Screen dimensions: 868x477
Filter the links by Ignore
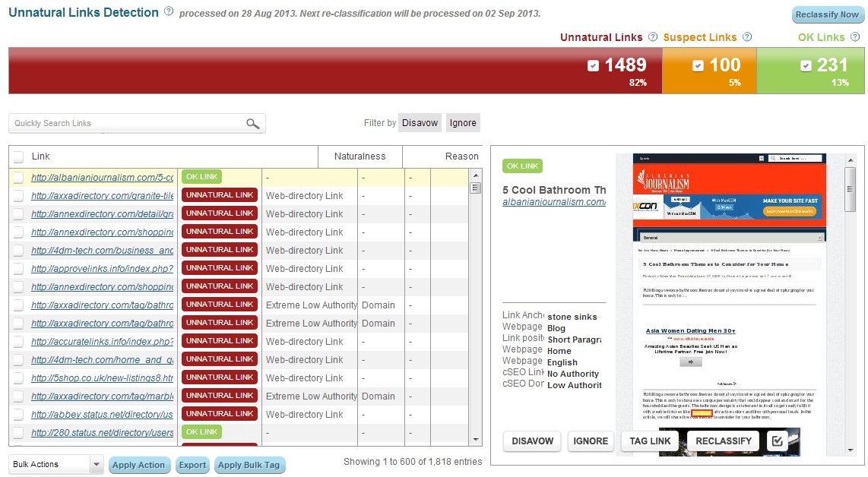(463, 123)
